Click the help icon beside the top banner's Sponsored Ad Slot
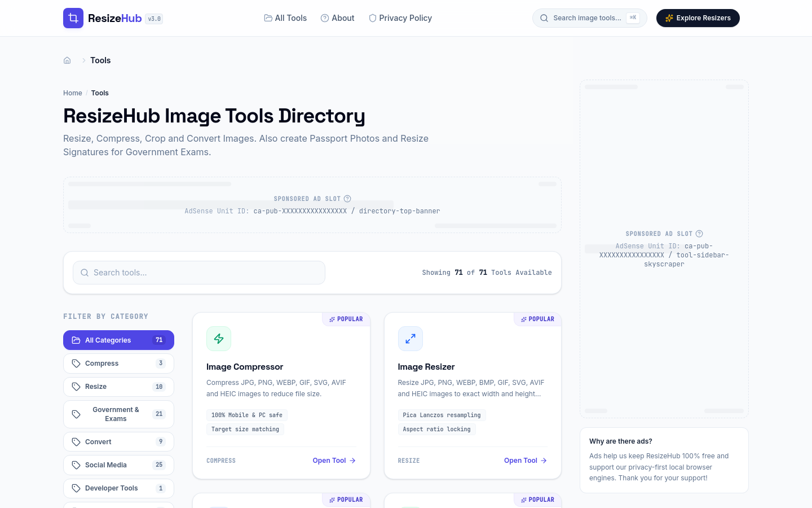This screenshot has width=812, height=508. tap(347, 199)
